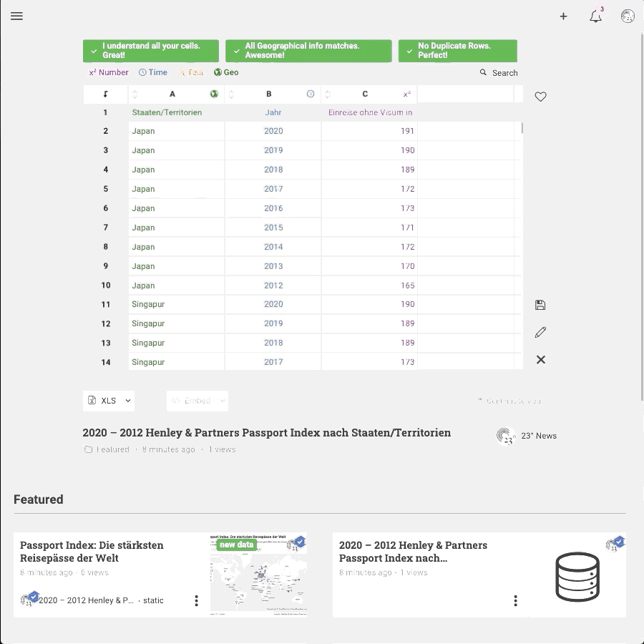Favorite dataset with heart icon
The image size is (644, 644).
(x=540, y=97)
